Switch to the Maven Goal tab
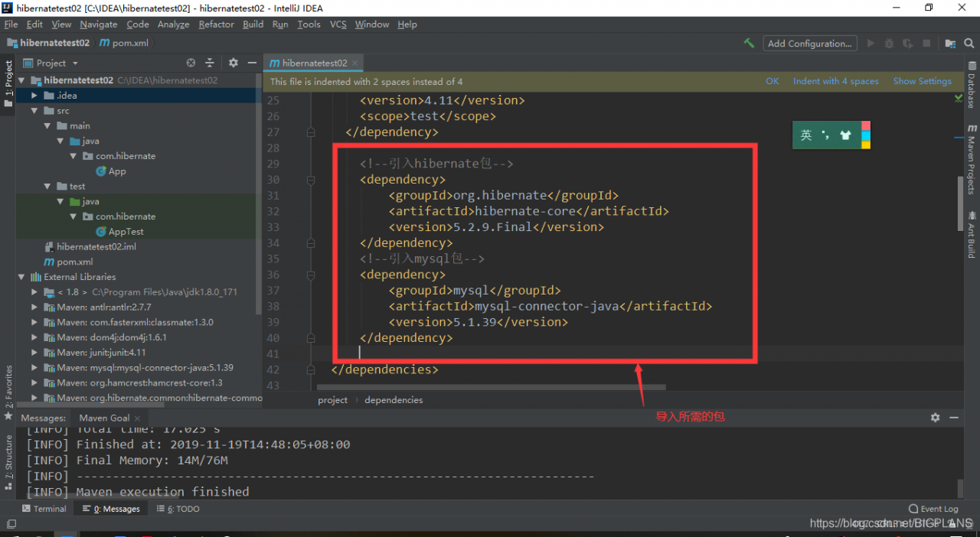The height and width of the screenshot is (537, 980). [x=104, y=418]
